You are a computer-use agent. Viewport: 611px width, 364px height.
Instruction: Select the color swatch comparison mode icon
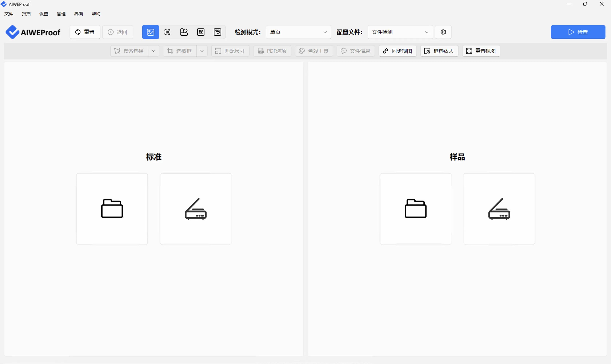tap(184, 32)
